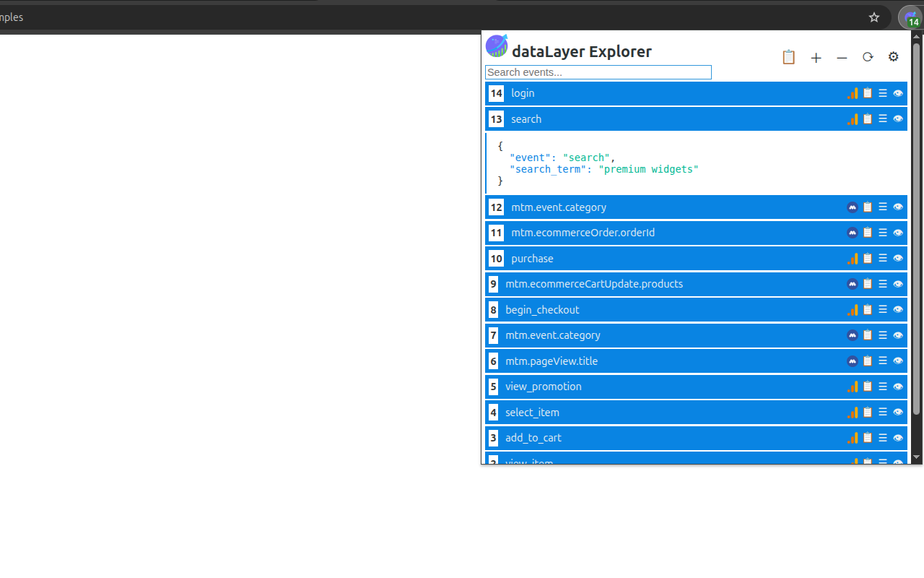The image size is (924, 578).
Task: Click dataLayer Explorer extension icon in toolbar
Action: click(x=911, y=17)
